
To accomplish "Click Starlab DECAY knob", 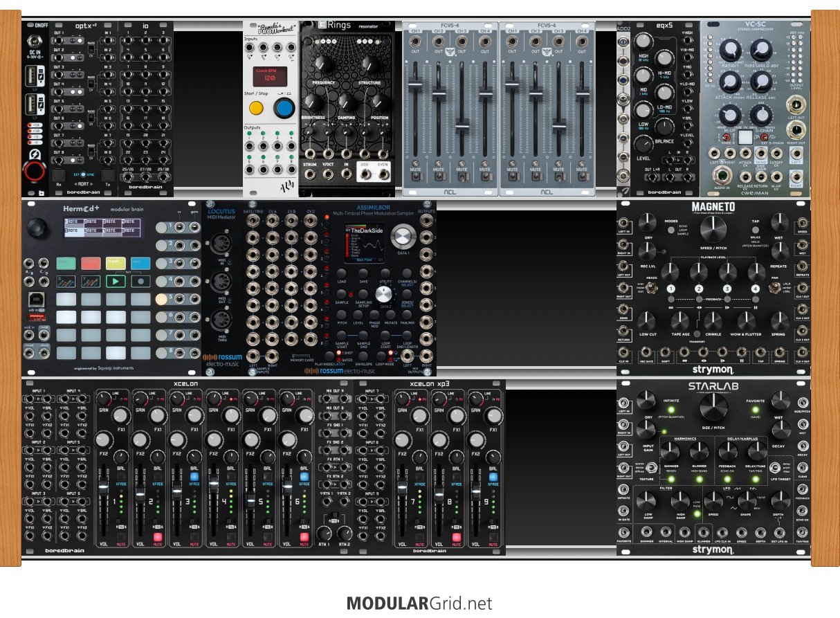I will [781, 430].
